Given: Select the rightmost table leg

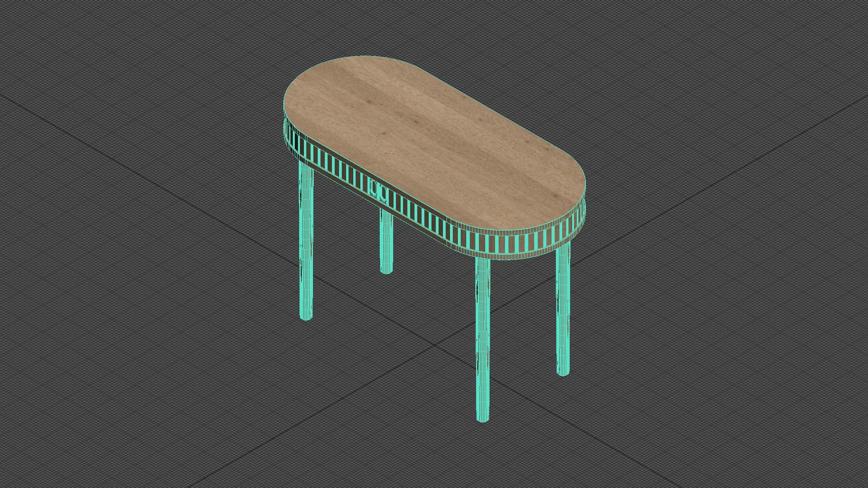Looking at the screenshot, I should point(563,310).
